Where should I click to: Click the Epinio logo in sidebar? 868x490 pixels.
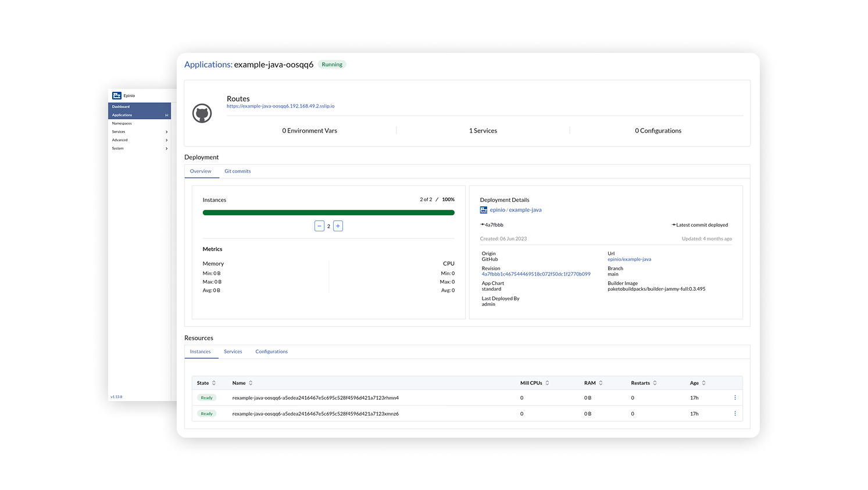coord(117,95)
